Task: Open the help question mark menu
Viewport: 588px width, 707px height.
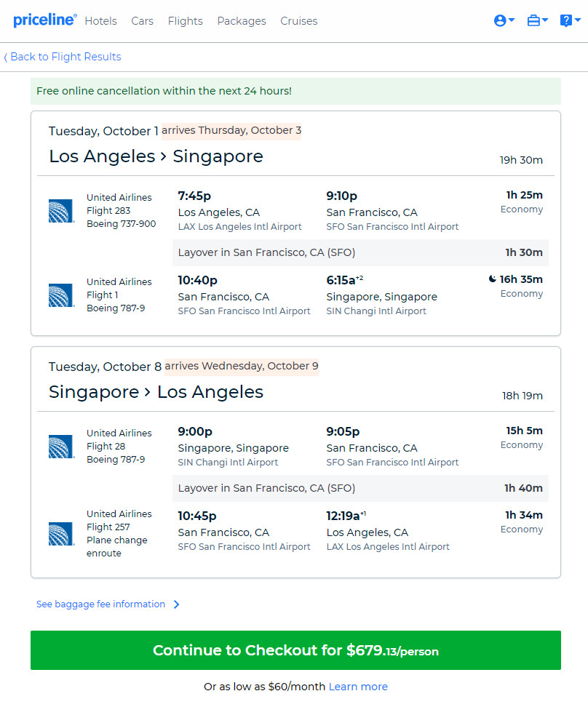Action: (570, 20)
